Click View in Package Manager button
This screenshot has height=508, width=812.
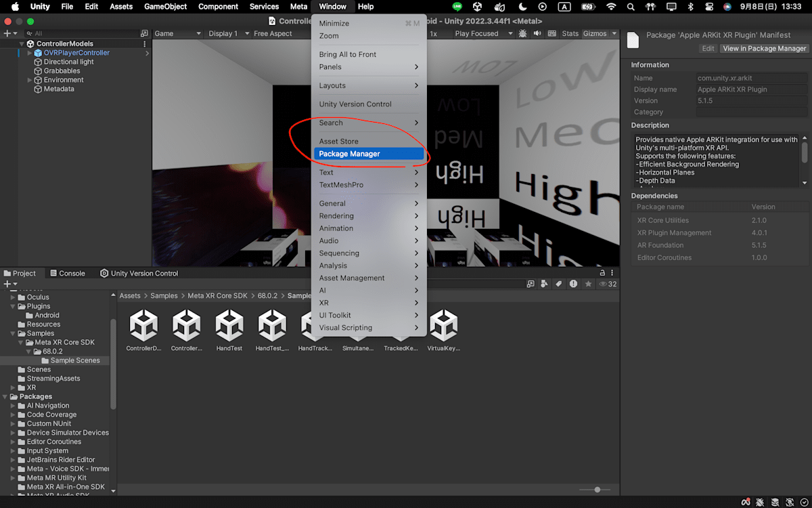tap(765, 49)
